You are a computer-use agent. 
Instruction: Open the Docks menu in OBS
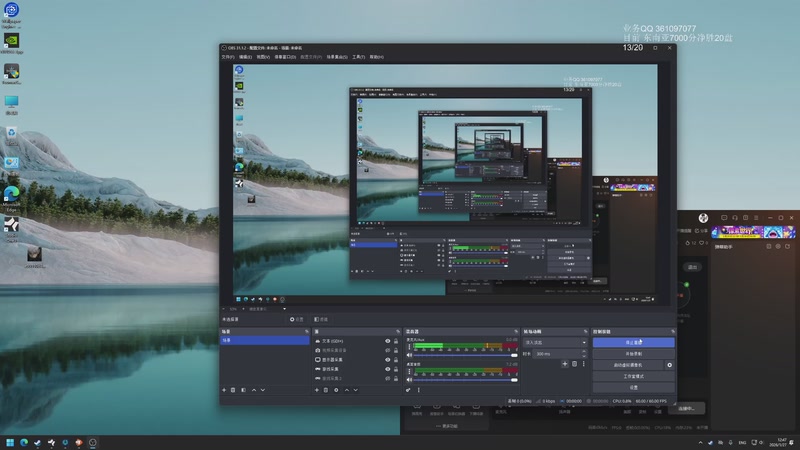285,57
